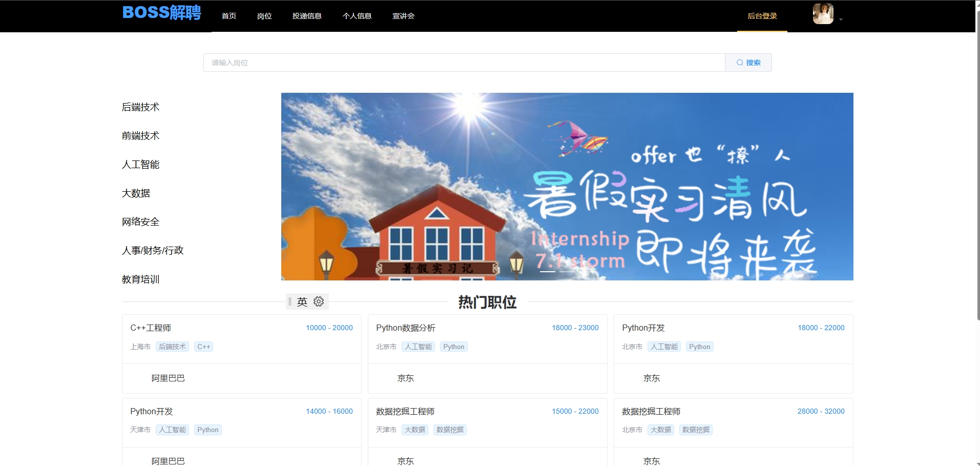The image size is (980, 466).
Task: Choose the 人事/财务/行政 sidebar category
Action: 153,251
